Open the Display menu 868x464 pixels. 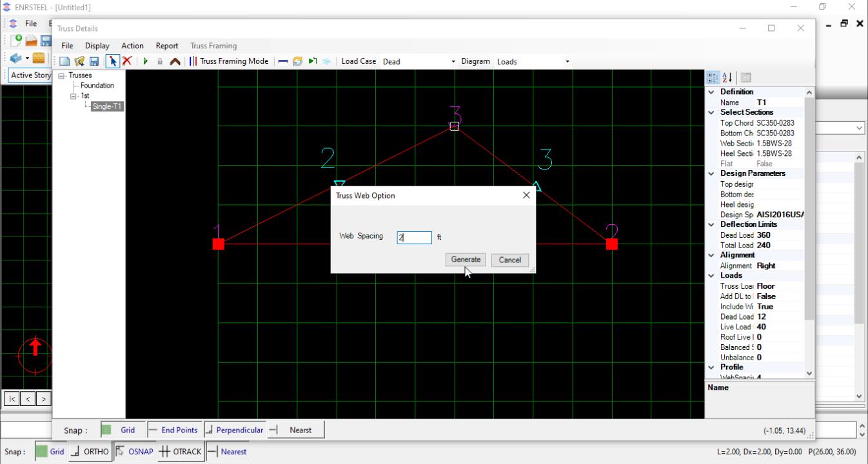pos(97,46)
